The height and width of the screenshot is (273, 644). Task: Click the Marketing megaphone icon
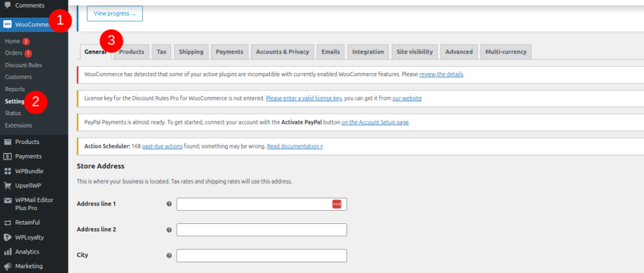click(x=8, y=266)
